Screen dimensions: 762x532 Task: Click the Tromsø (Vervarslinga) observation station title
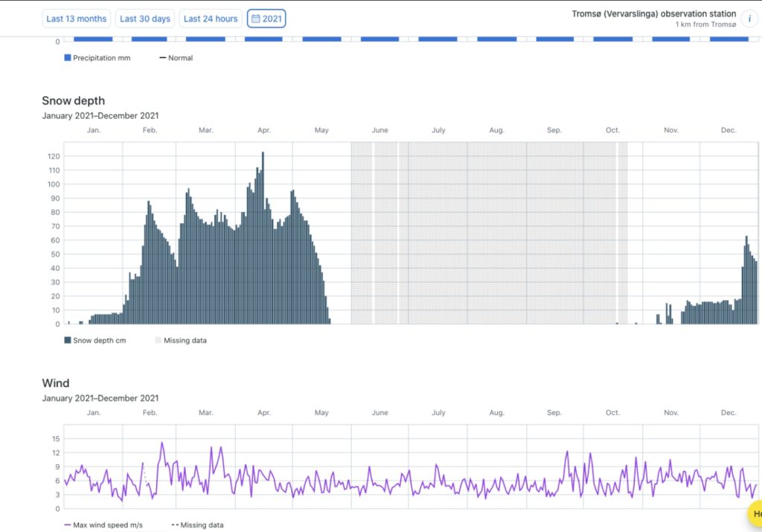click(653, 14)
